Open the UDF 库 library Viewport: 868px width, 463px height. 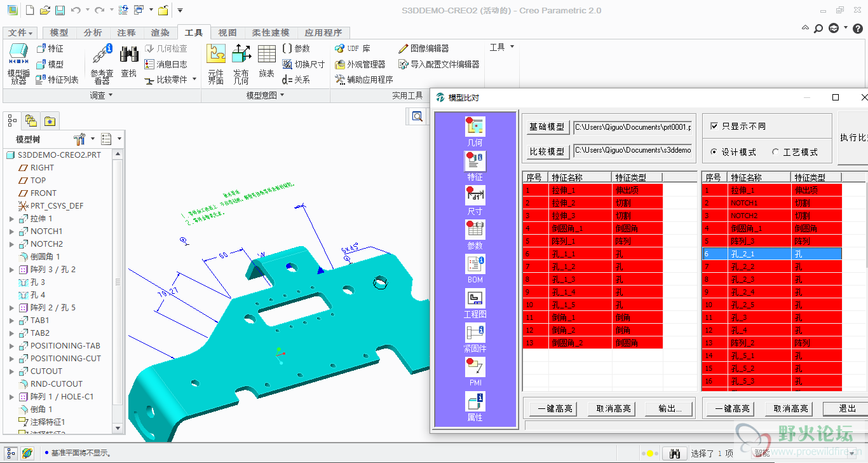(x=353, y=48)
